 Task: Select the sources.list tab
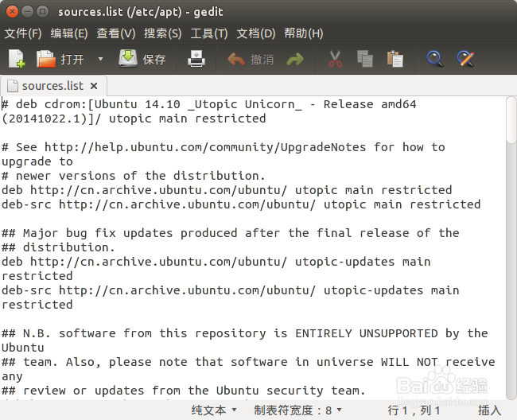pyautogui.click(x=52, y=86)
